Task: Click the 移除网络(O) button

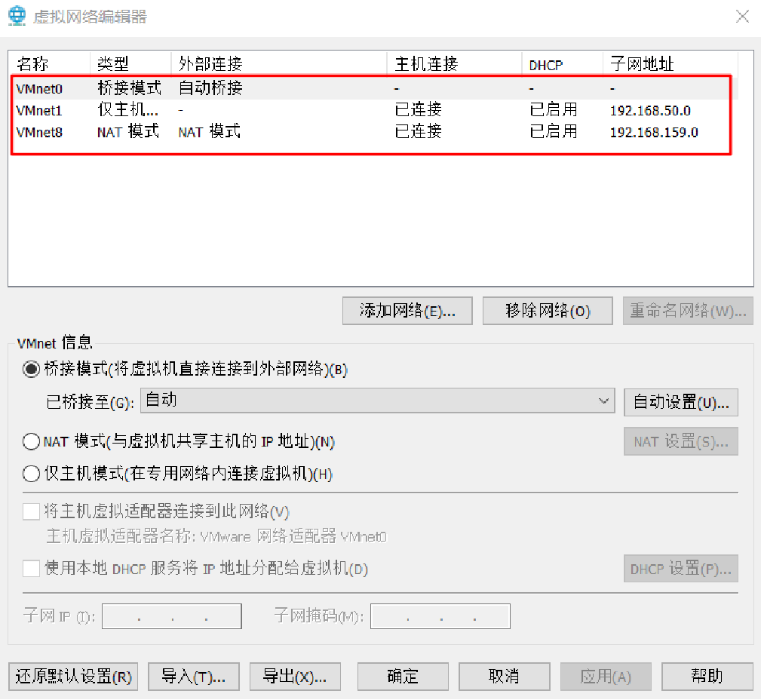Action: coord(548,311)
